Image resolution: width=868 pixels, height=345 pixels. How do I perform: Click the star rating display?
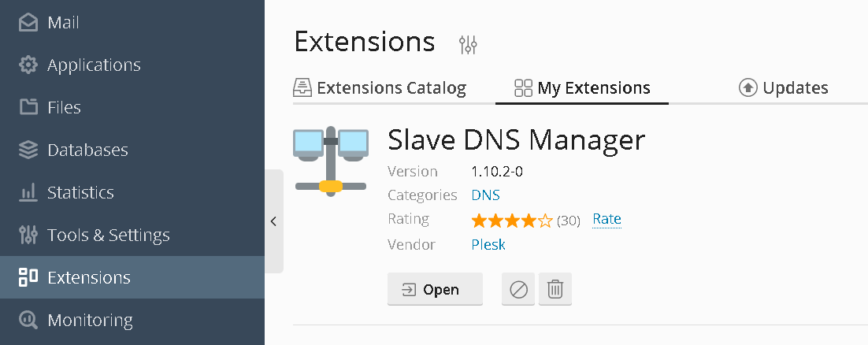(x=512, y=220)
